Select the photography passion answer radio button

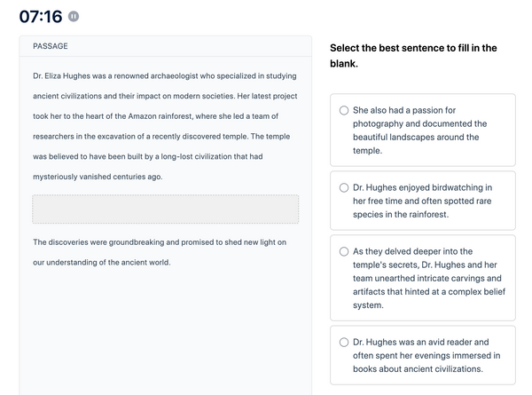pyautogui.click(x=344, y=110)
